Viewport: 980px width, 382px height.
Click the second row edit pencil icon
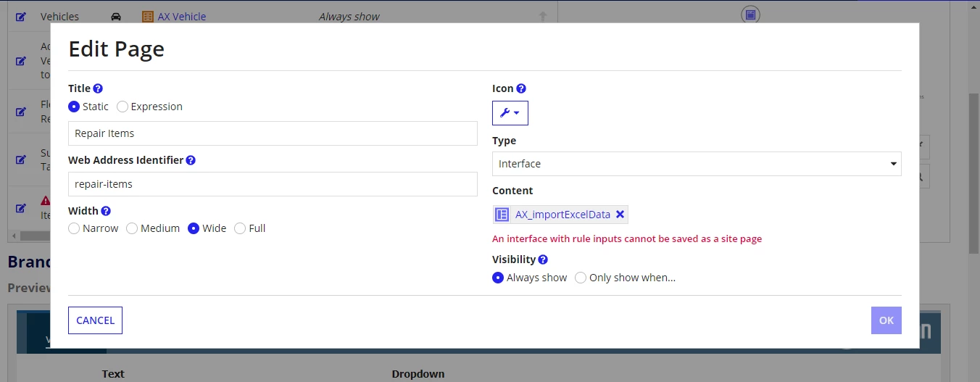(x=21, y=61)
